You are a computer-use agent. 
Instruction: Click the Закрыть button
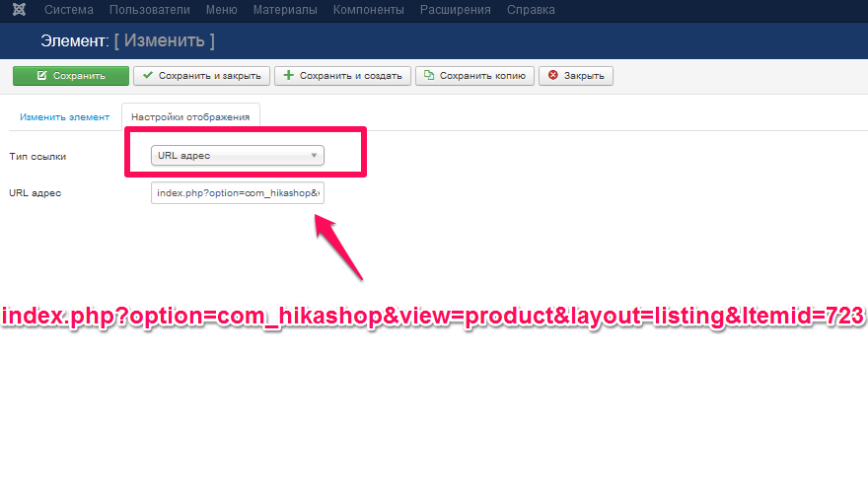(x=576, y=76)
